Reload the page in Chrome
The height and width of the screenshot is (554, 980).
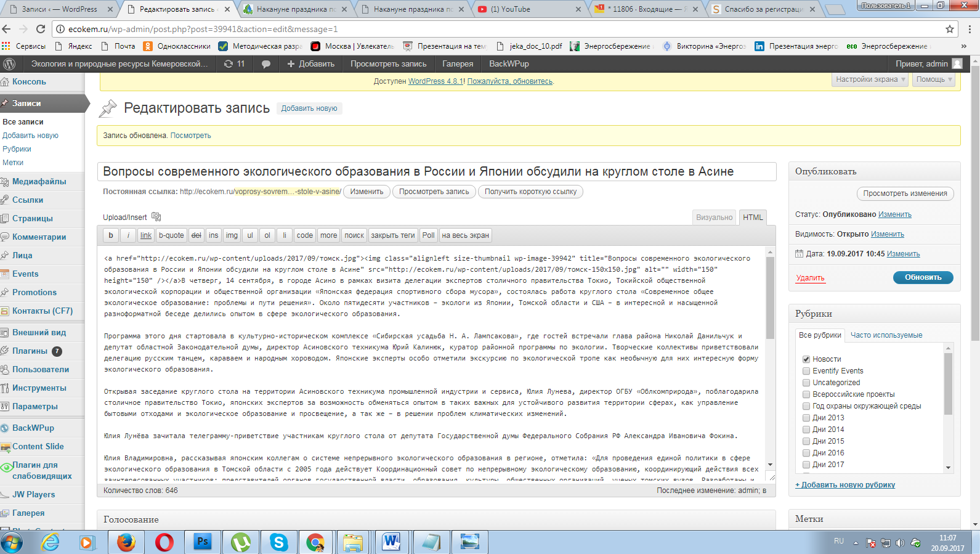41,29
